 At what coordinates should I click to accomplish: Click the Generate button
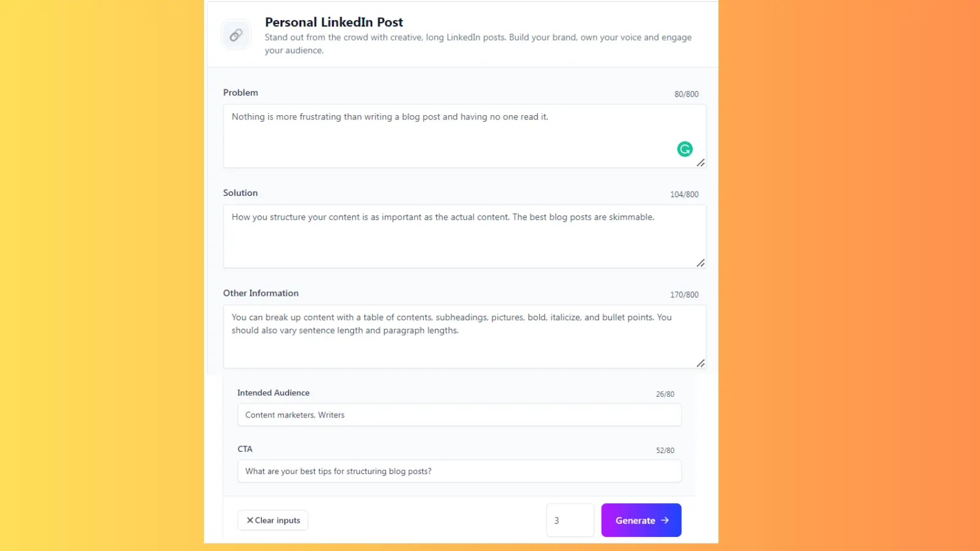pyautogui.click(x=641, y=520)
